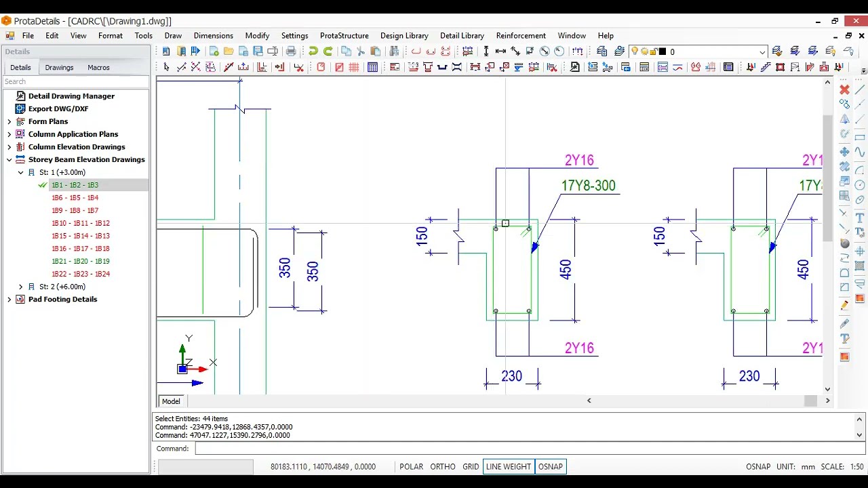Open the Dimensions menu
Image resolution: width=868 pixels, height=488 pixels.
click(213, 36)
